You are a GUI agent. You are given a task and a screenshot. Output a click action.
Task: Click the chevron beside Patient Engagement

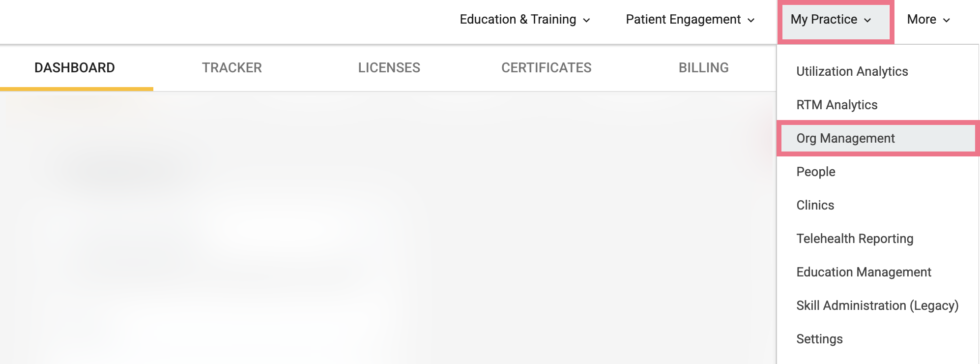pos(751,20)
